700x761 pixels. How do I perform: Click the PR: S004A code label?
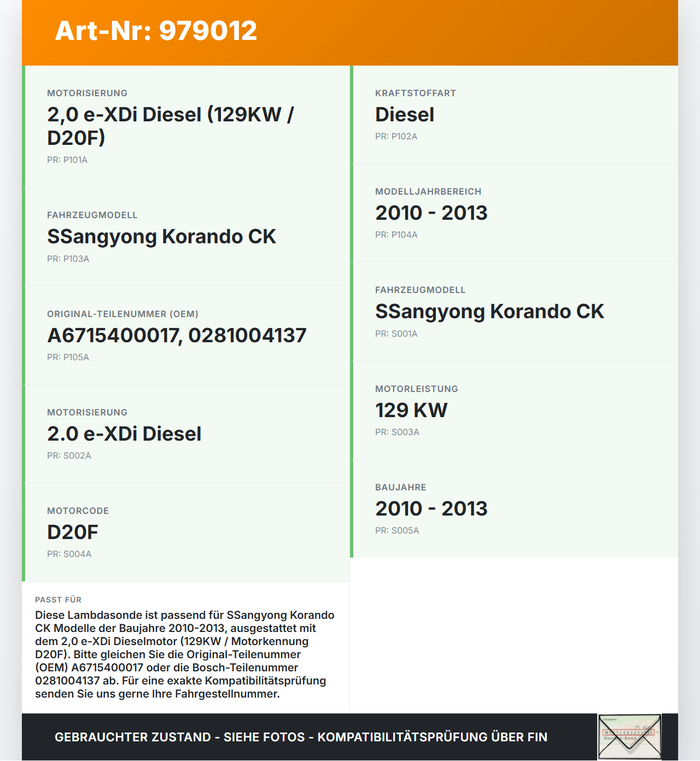69,554
